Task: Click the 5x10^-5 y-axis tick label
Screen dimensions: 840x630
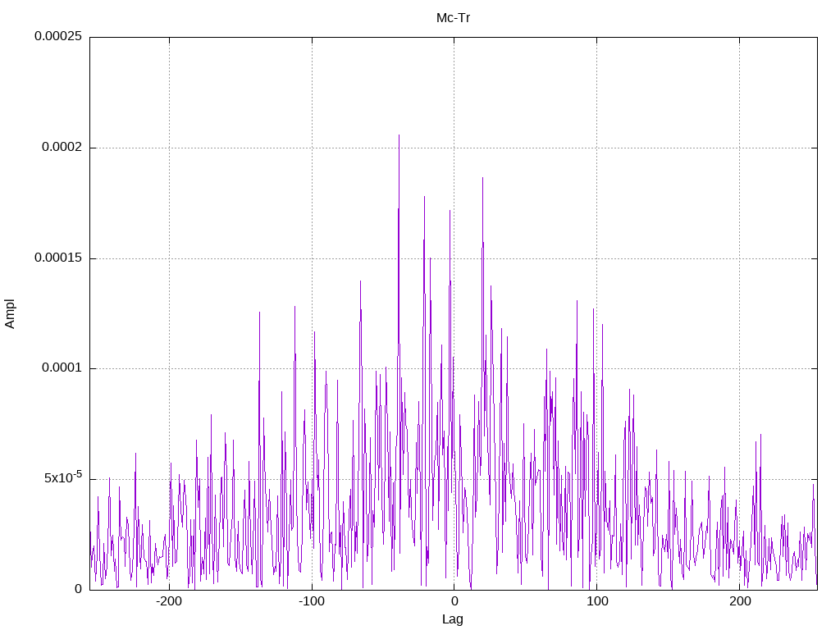Action: point(63,477)
